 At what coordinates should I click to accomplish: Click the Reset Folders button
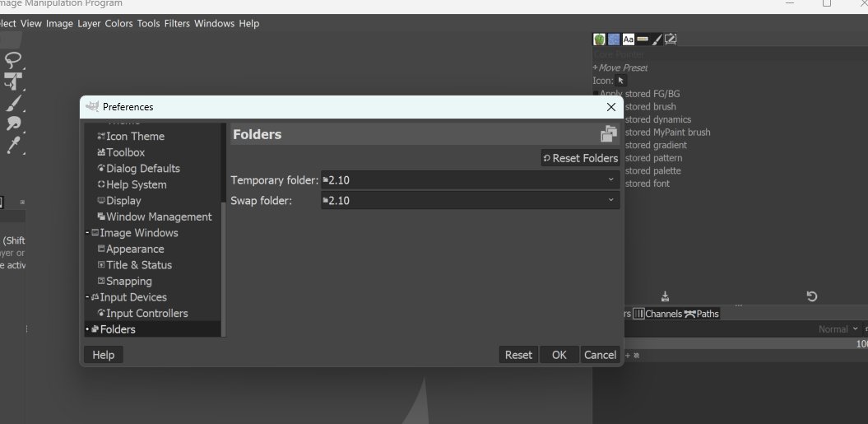[x=580, y=158]
